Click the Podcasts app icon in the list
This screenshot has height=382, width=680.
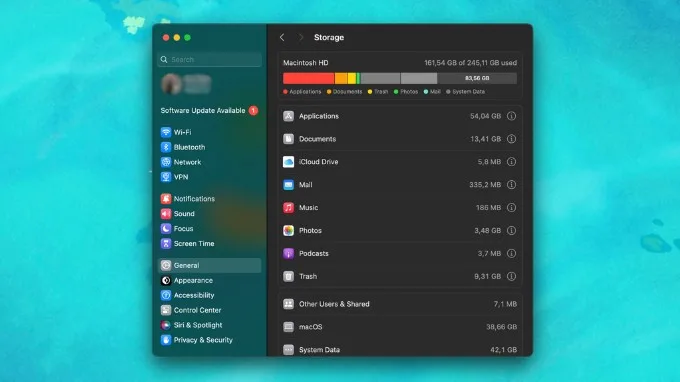pyautogui.click(x=288, y=253)
